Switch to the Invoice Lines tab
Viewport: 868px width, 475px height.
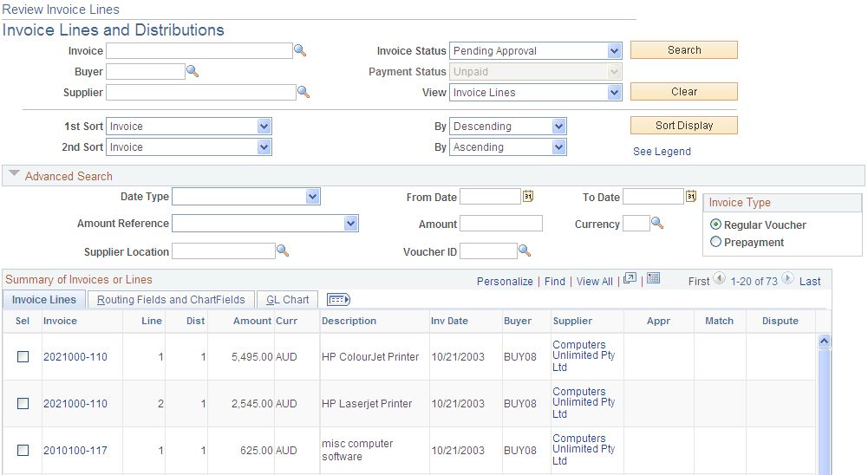pos(43,300)
